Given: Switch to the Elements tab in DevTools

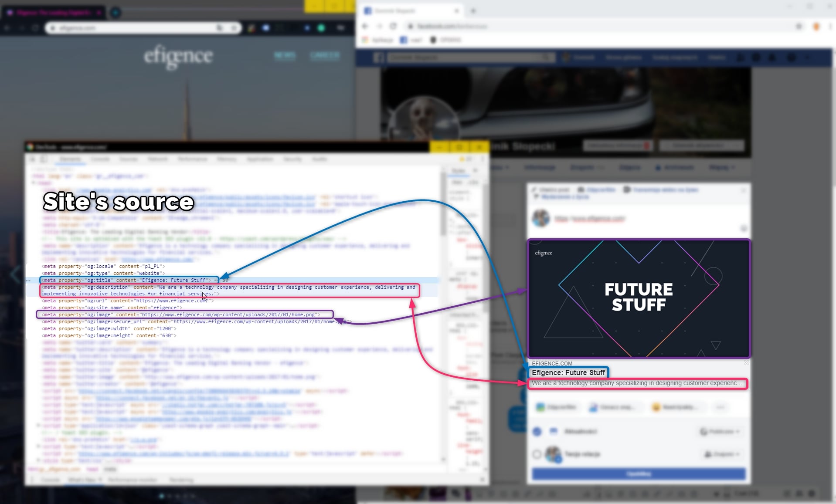Looking at the screenshot, I should point(70,159).
